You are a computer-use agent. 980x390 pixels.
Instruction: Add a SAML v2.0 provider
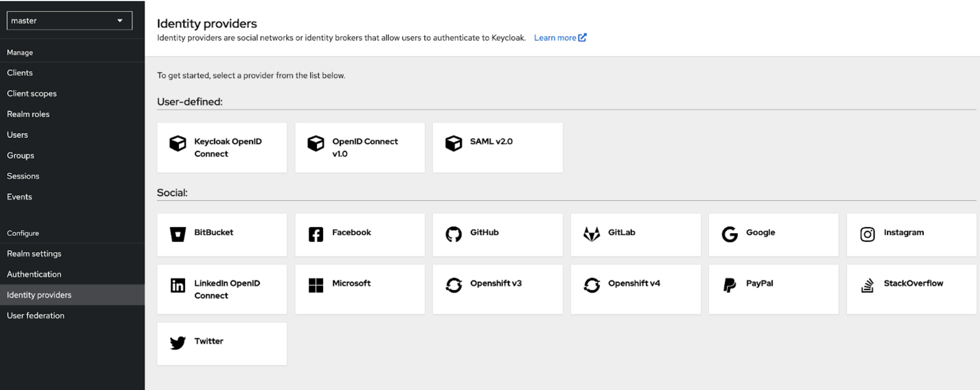tap(497, 147)
